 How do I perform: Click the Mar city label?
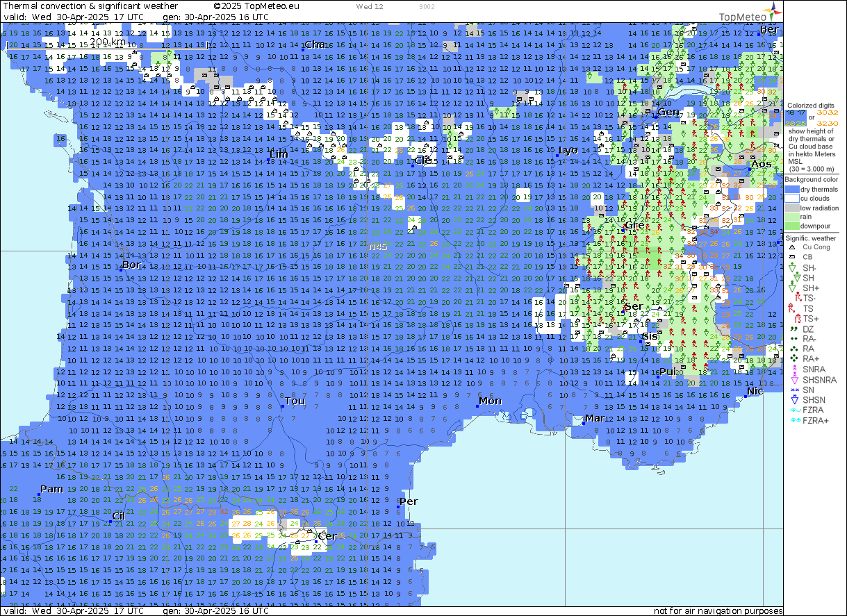pyautogui.click(x=595, y=418)
